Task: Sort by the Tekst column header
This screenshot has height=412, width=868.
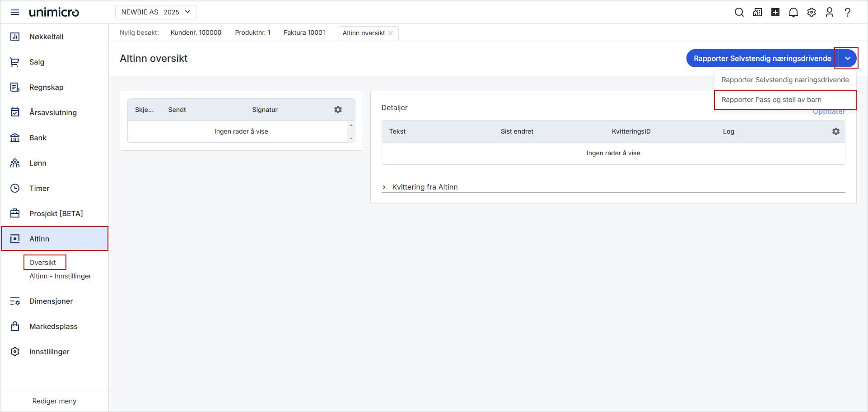Action: (397, 131)
